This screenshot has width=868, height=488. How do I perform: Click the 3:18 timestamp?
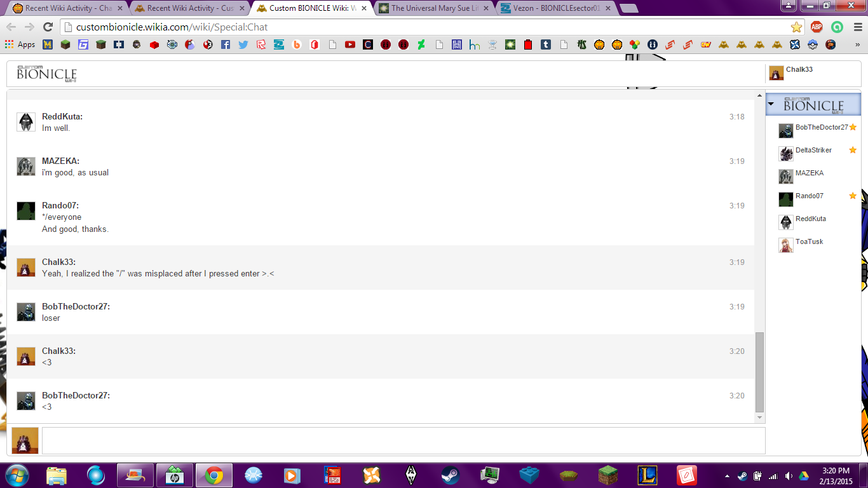[737, 117]
